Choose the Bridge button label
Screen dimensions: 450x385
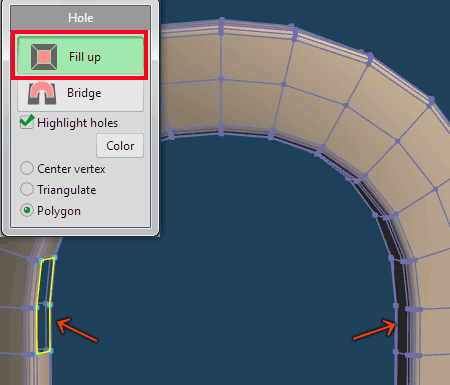pos(84,93)
